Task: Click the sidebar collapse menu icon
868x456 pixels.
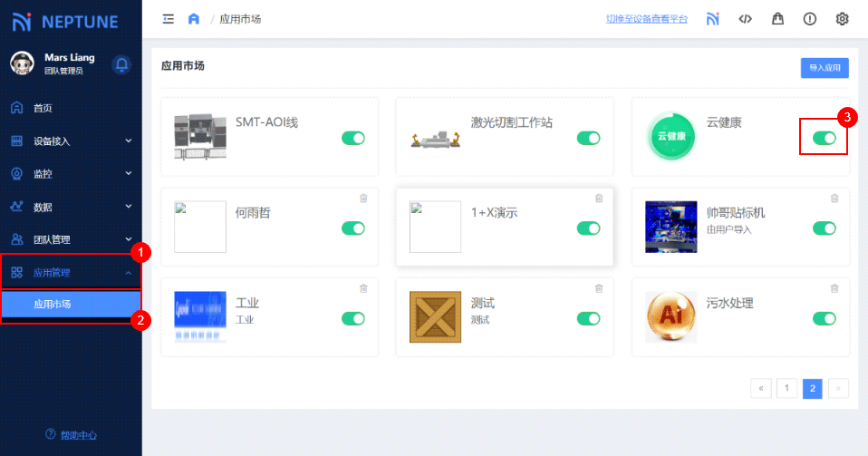Action: click(x=168, y=19)
